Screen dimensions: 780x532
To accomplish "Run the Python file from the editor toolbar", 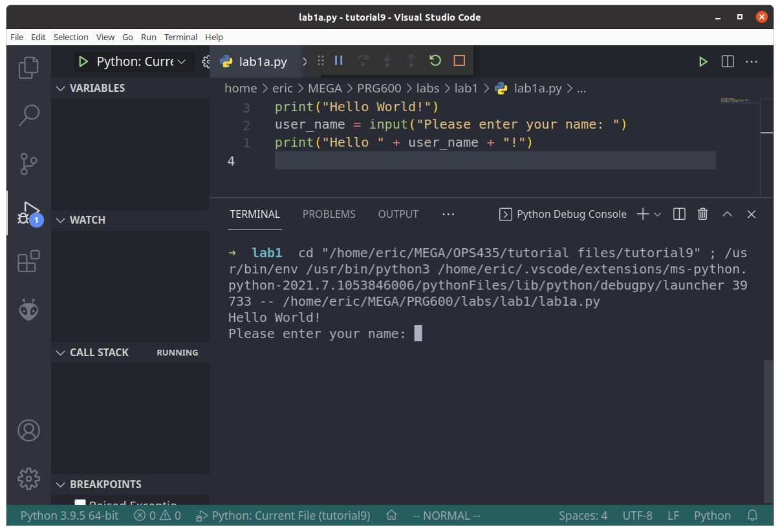I will click(703, 61).
